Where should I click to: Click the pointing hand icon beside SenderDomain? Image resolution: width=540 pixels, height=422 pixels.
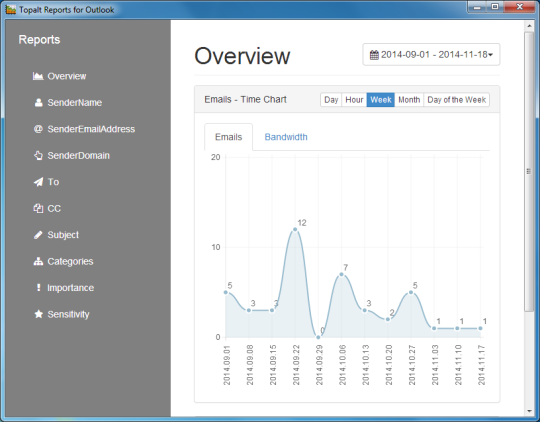38,155
